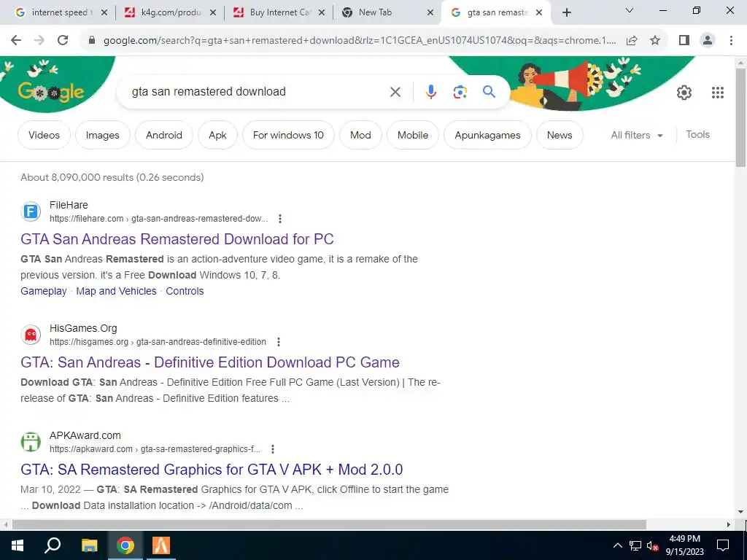
Task: Open GTA San Andreas Remastered Download link
Action: point(177,239)
